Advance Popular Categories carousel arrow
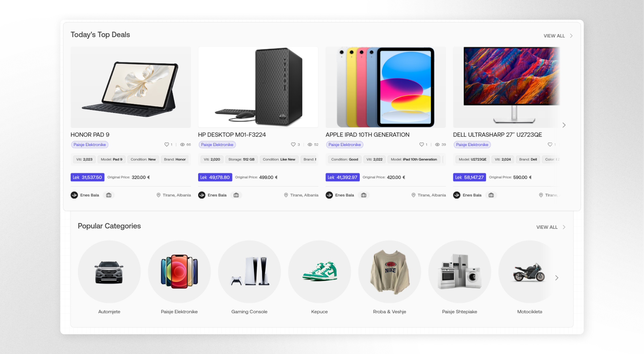Screen dimensions: 644x354 point(557,278)
